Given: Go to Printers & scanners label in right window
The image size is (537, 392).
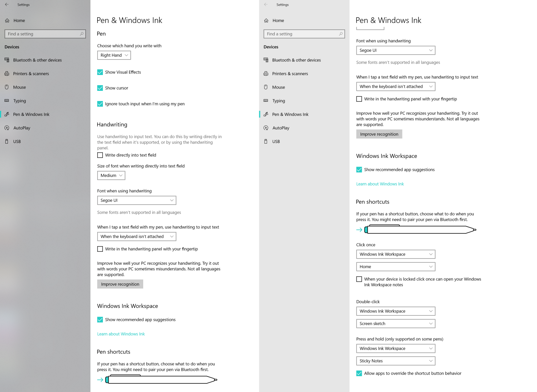Looking at the screenshot, I should (x=290, y=73).
